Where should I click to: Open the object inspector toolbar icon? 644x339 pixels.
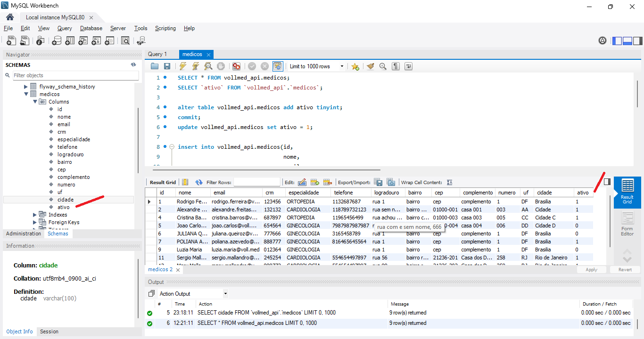[x=41, y=41]
